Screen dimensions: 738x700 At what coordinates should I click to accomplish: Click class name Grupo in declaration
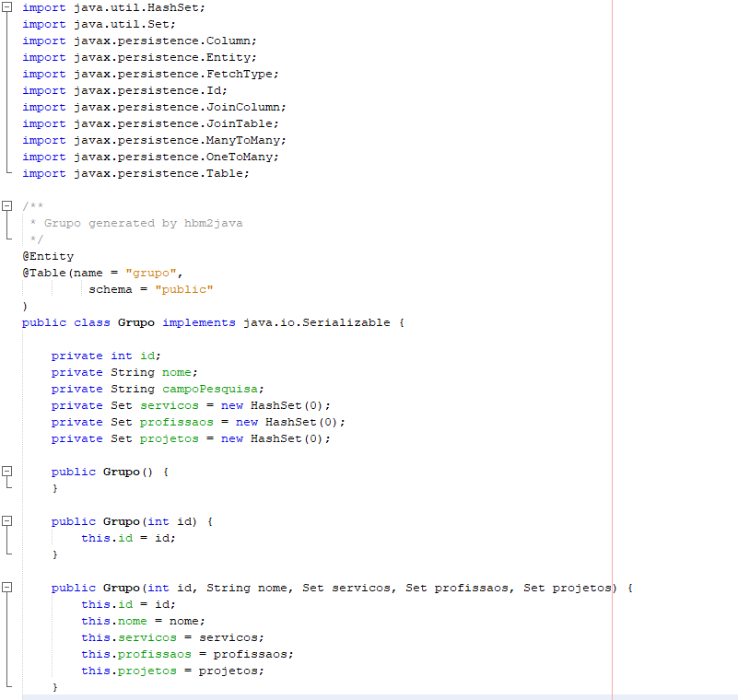[x=136, y=322]
